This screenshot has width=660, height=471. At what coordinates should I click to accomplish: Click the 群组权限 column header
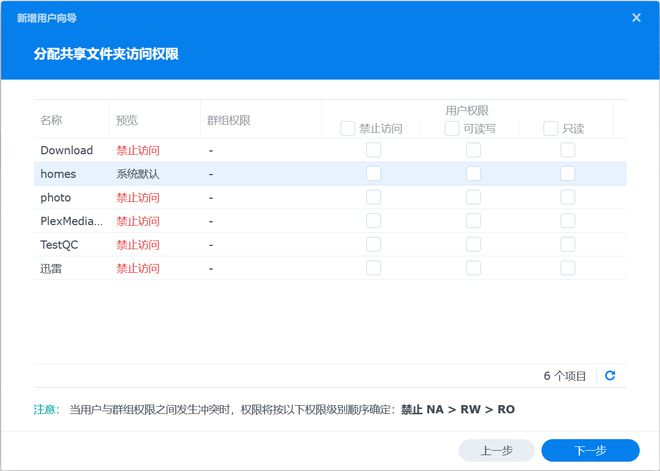[229, 120]
